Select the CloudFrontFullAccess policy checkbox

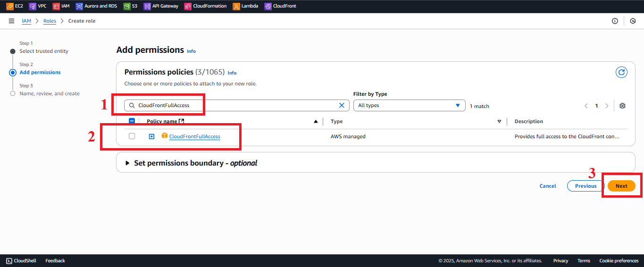point(132,136)
